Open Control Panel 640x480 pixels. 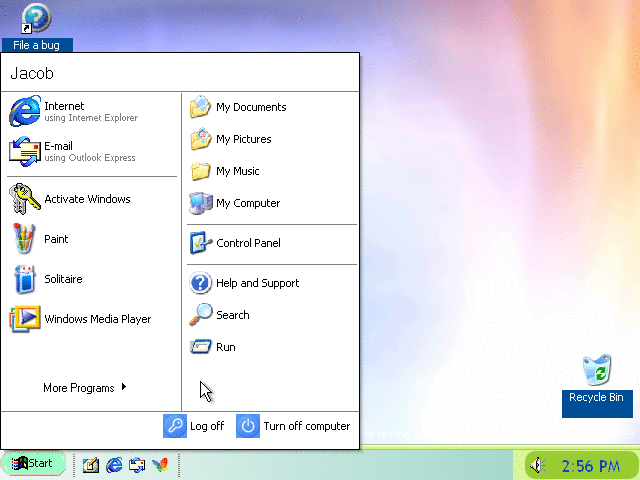(272, 243)
